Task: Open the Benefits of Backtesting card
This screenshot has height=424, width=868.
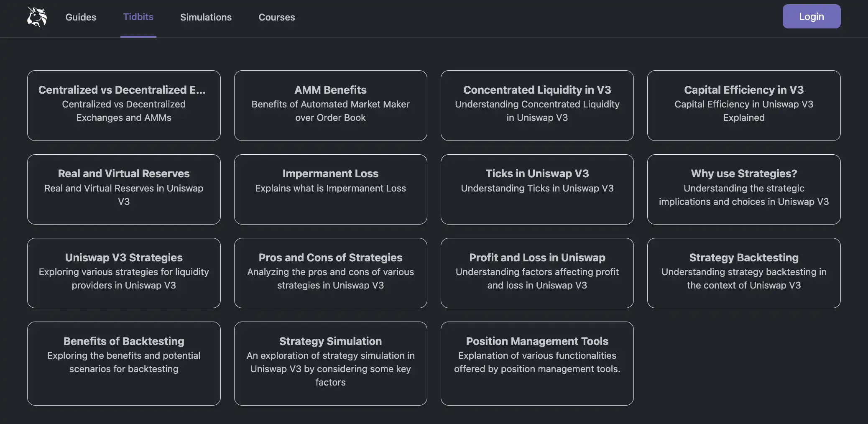Action: coord(124,363)
